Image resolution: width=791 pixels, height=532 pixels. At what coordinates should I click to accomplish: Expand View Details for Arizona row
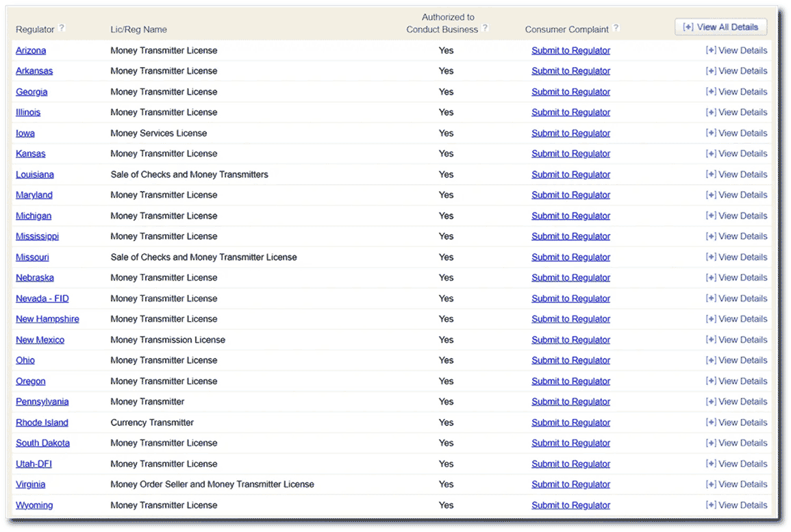pyautogui.click(x=736, y=51)
